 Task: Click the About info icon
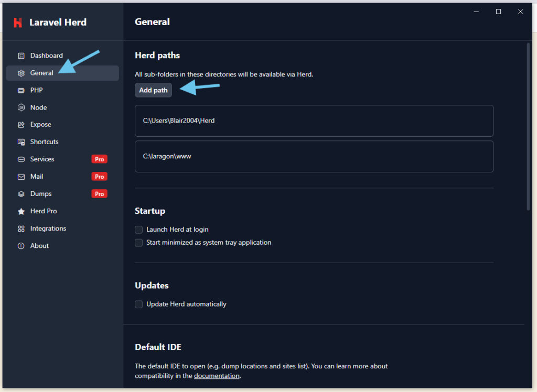tap(21, 246)
